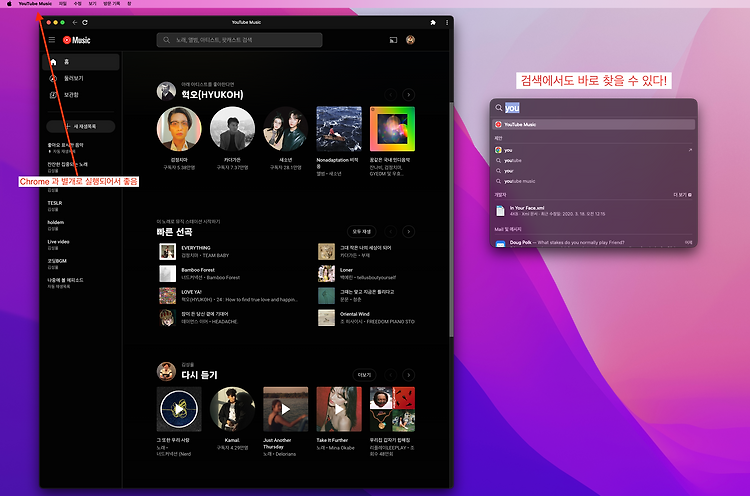Go back with the window's back arrow
The width and height of the screenshot is (750, 496).
coord(75,22)
